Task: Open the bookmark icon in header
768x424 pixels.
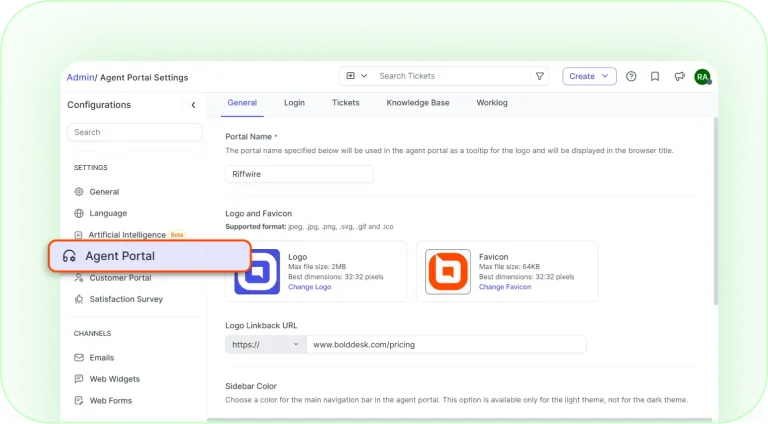Action: coord(655,76)
